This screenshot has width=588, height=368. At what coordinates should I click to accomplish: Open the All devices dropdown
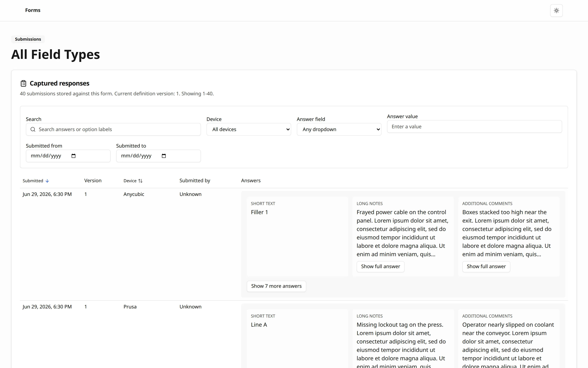coord(248,129)
